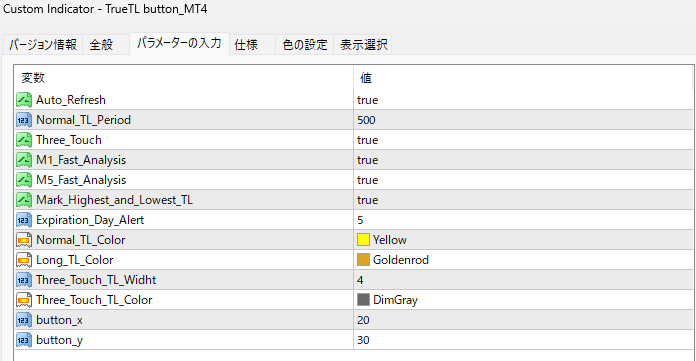Open the Goldenrod color dropdown for Long_TL_Color

[523, 260]
